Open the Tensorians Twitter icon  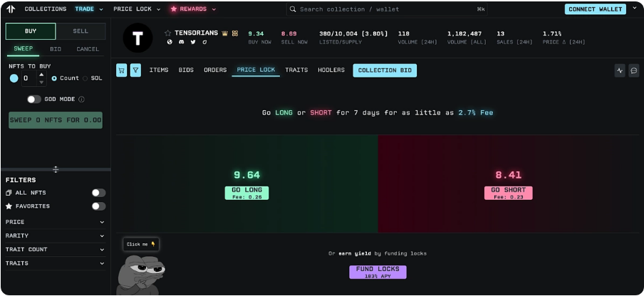click(193, 42)
